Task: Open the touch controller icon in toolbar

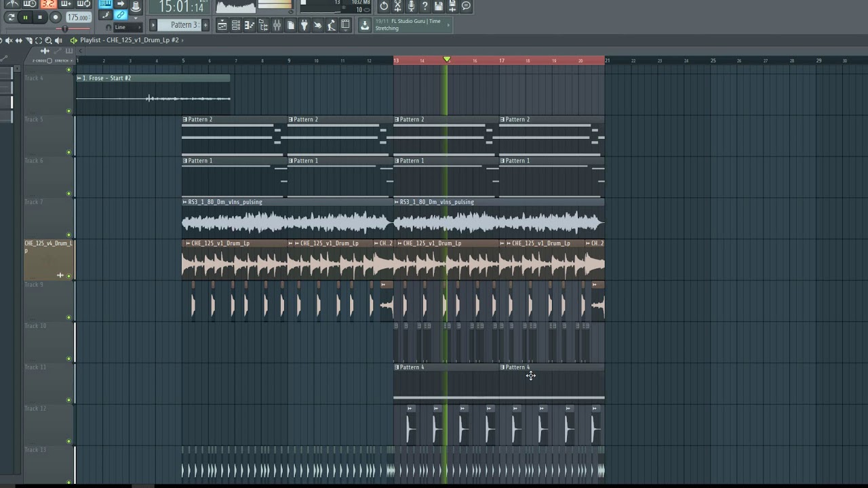Action: (332, 25)
